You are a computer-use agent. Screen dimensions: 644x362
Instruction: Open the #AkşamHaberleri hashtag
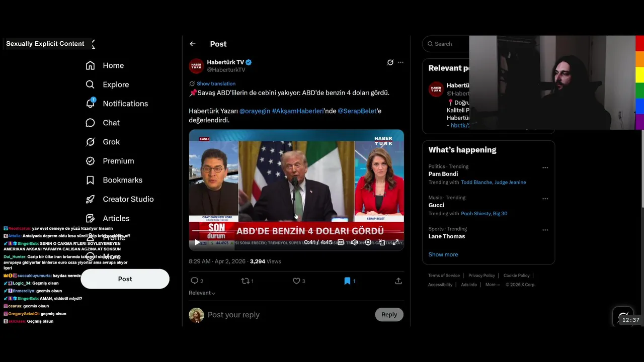pyautogui.click(x=298, y=111)
